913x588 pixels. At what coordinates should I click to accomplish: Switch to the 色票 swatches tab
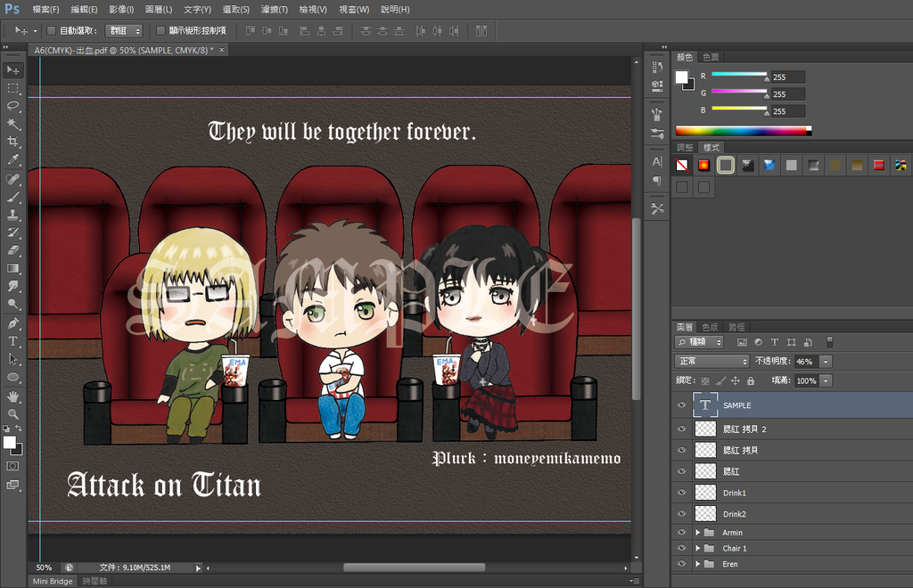click(711, 57)
